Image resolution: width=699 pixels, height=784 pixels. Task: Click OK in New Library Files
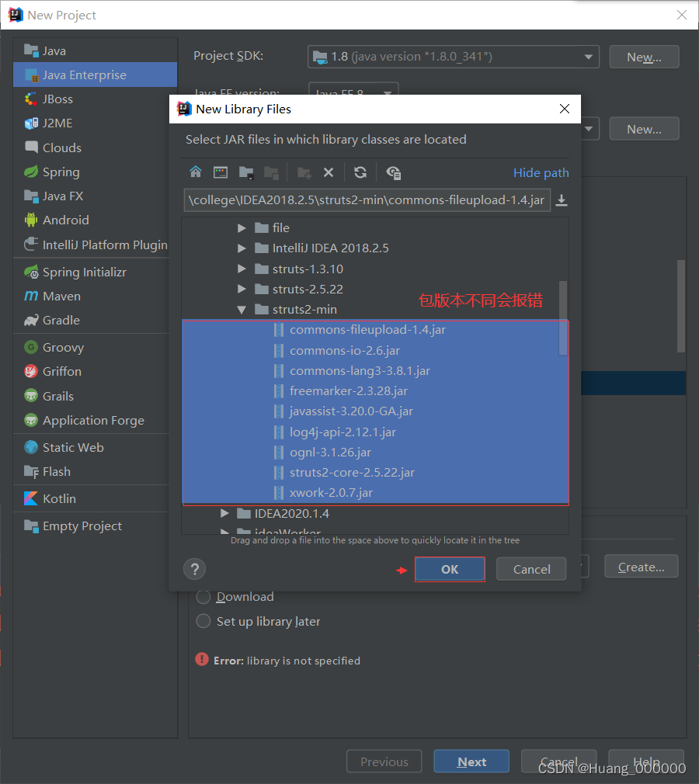pyautogui.click(x=450, y=569)
